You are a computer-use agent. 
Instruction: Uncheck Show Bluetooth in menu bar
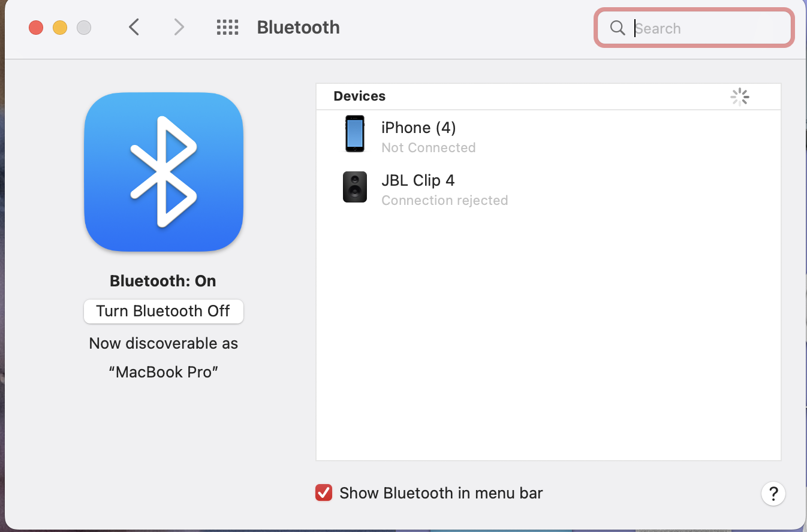point(324,493)
